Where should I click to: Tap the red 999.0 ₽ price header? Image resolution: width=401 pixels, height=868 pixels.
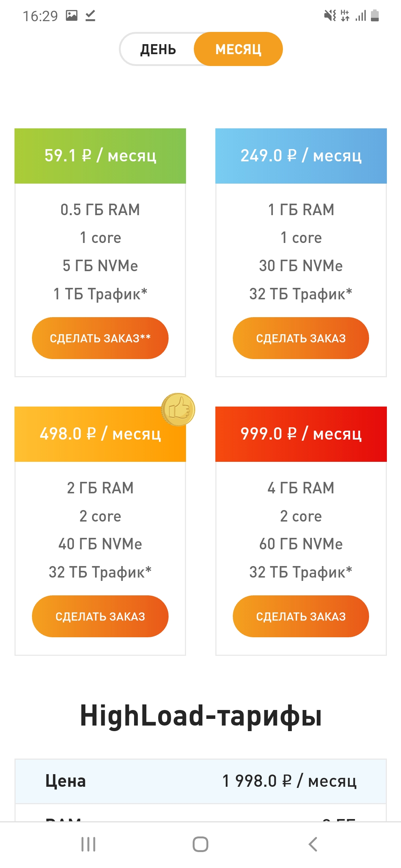pyautogui.click(x=301, y=434)
